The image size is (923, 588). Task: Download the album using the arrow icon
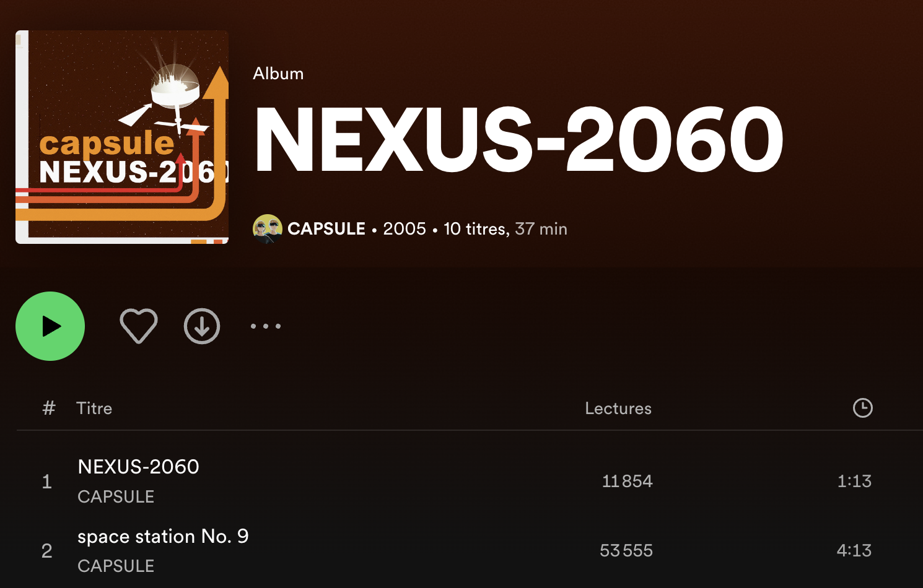click(x=202, y=326)
